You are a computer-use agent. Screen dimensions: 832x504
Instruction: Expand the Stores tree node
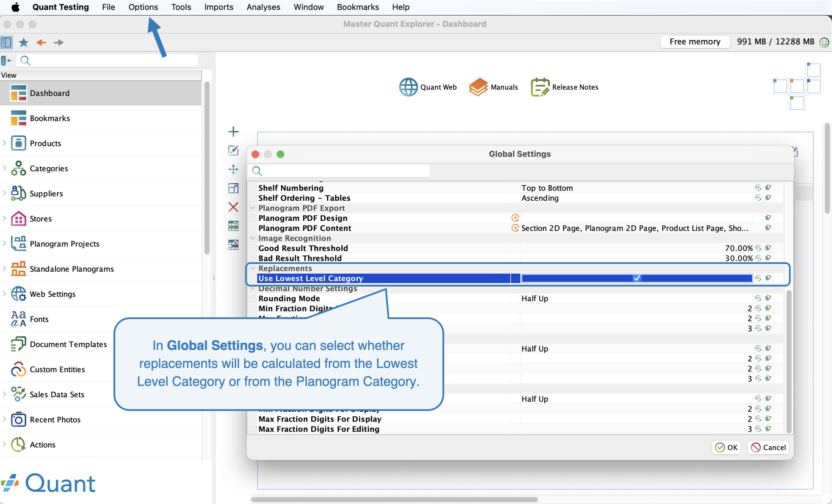[x=4, y=218]
